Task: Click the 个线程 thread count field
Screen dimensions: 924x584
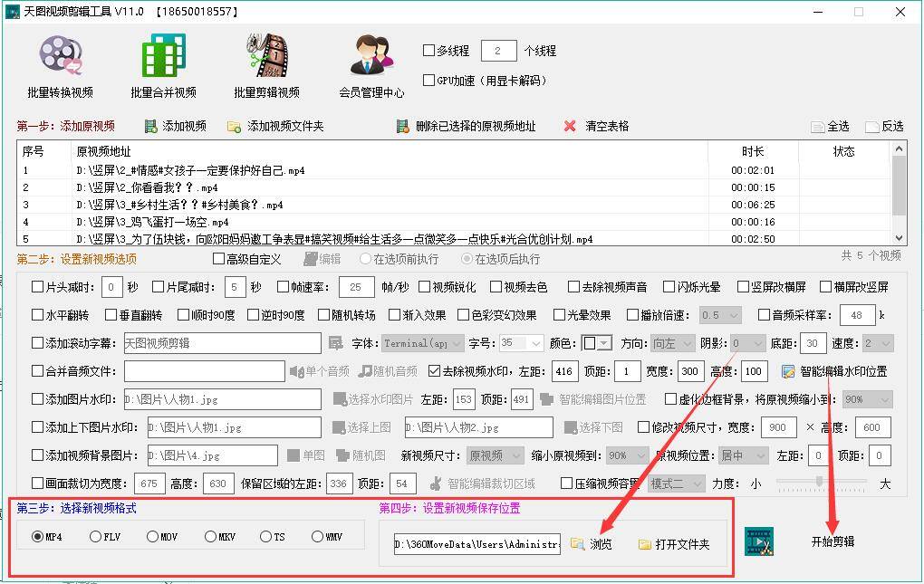Action: coord(498,51)
